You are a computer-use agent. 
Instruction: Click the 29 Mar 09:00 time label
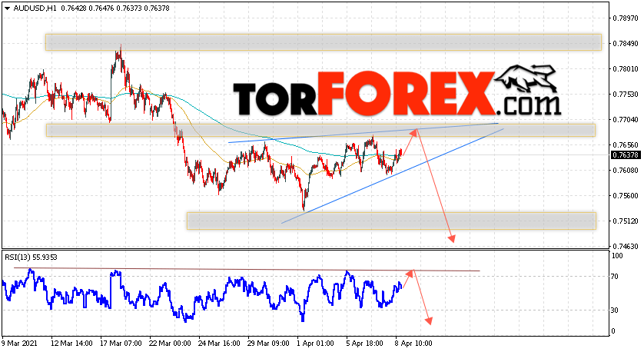tap(269, 344)
